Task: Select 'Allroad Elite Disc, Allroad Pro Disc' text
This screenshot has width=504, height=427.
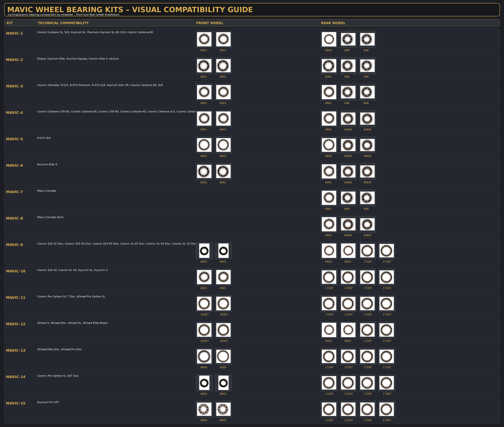Action: tap(60, 349)
